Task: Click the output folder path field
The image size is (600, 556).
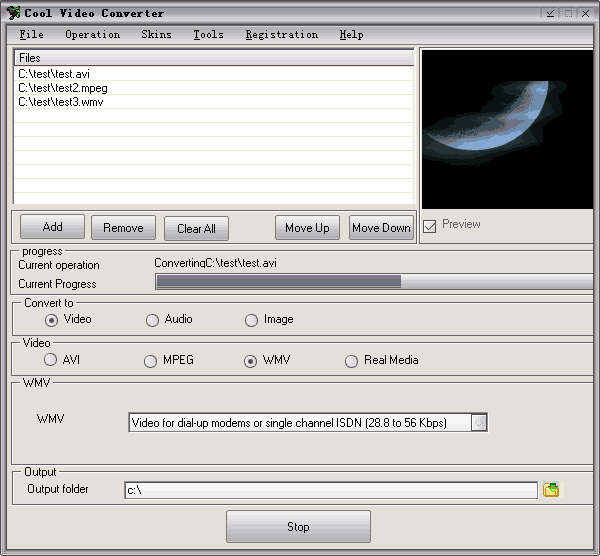Action: tap(330, 490)
